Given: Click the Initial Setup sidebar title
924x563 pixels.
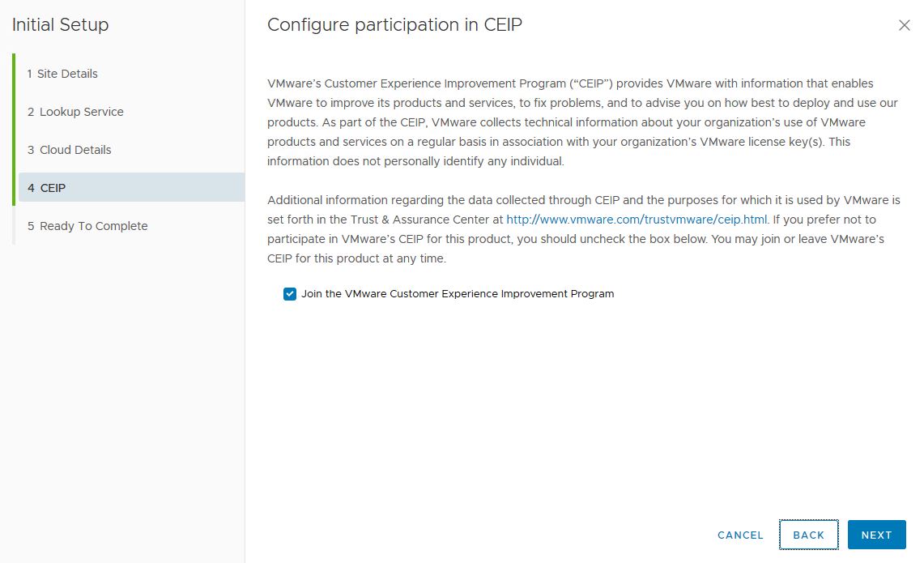Looking at the screenshot, I should 60,25.
